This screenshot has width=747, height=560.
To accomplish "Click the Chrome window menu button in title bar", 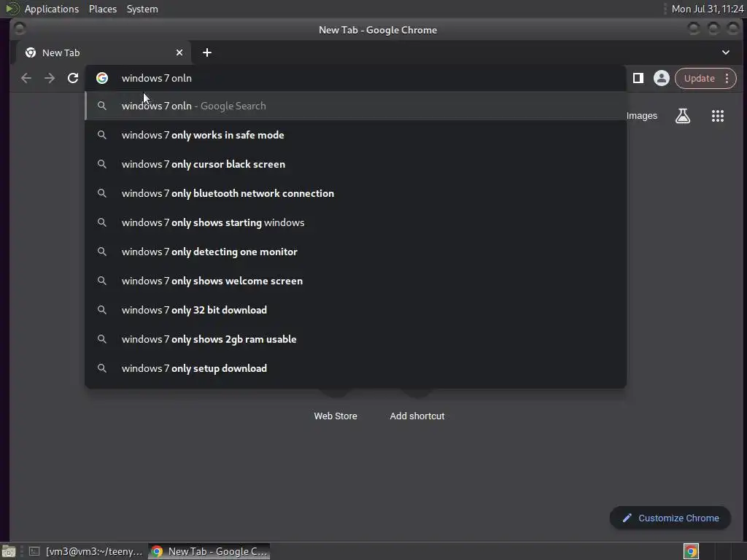I will pyautogui.click(x=20, y=29).
